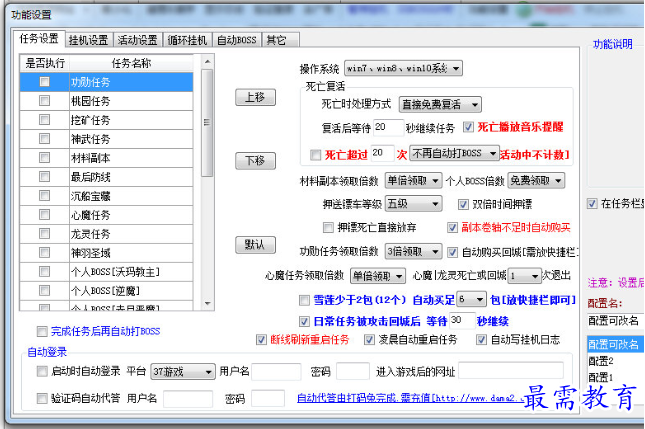Image resolution: width=645 pixels, height=429 pixels.
Task: Enable 个人BOSS[沃玛教主] checkbox
Action: 44,271
